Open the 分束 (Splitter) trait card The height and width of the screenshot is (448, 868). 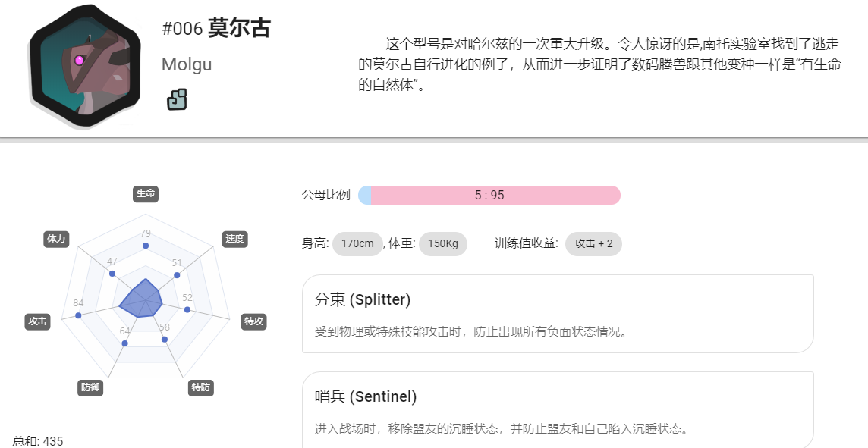coord(558,314)
